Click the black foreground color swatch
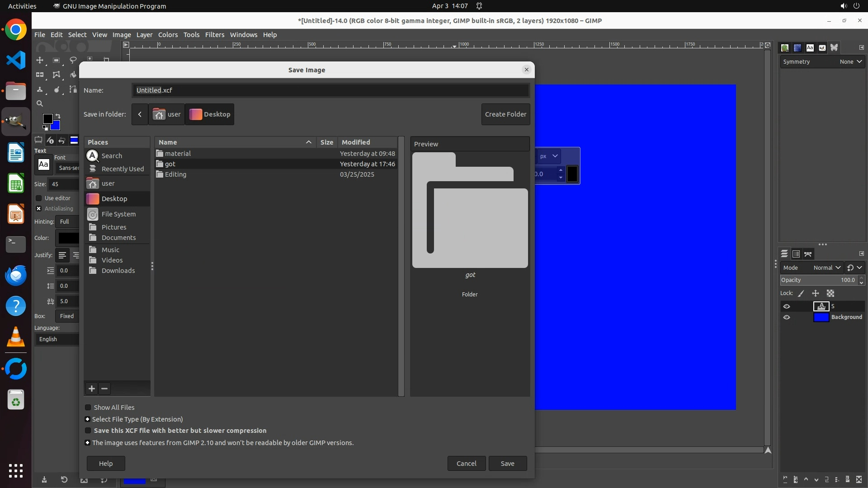The height and width of the screenshot is (488, 868). tap(47, 118)
